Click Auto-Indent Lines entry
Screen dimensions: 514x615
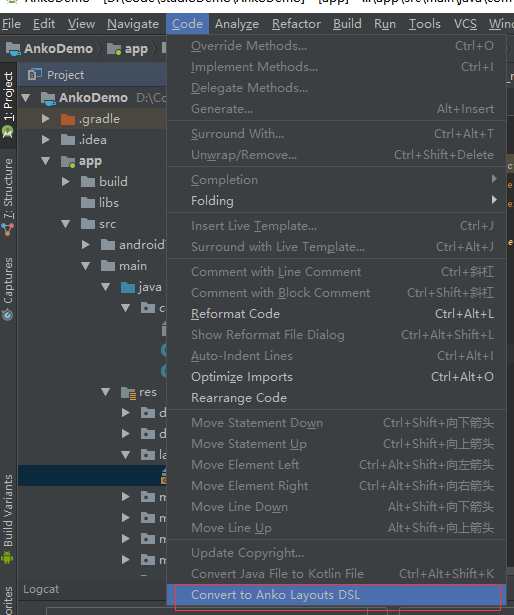point(336,356)
